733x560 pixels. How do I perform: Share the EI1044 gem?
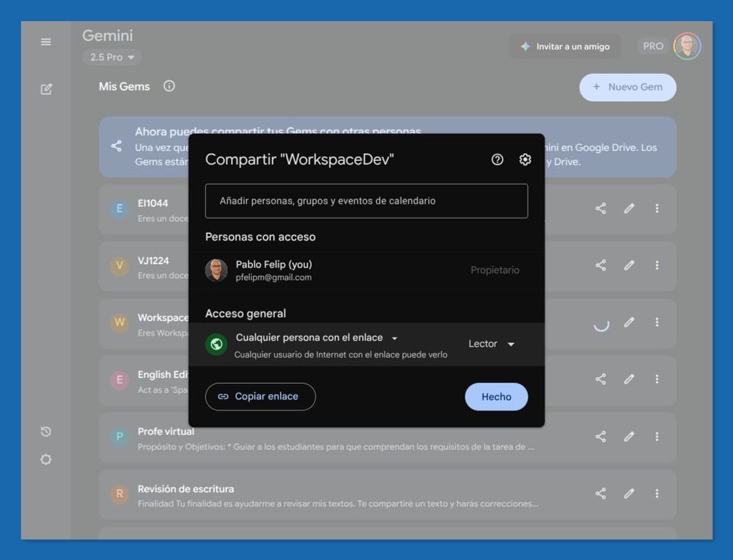[x=601, y=208]
